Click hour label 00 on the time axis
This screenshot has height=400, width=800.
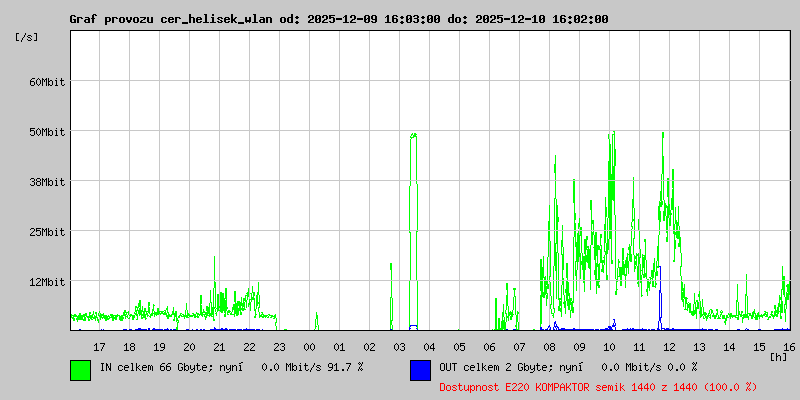tap(309, 347)
